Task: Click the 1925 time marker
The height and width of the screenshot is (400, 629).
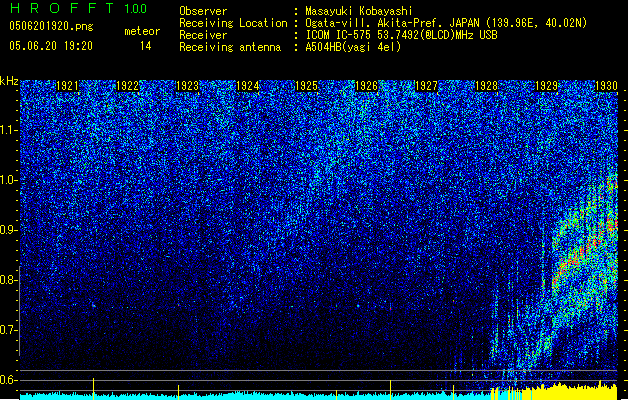Action: pos(306,86)
